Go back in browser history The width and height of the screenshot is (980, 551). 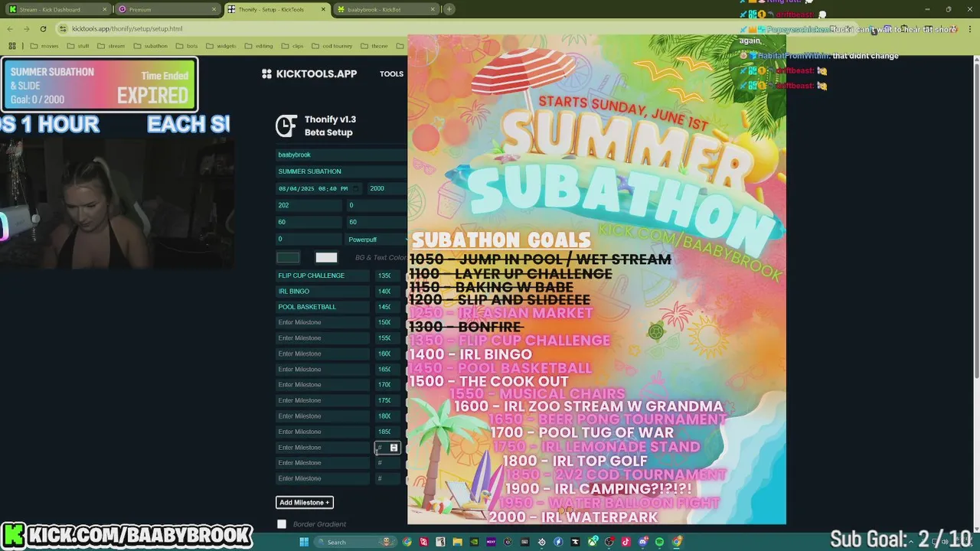coord(10,28)
